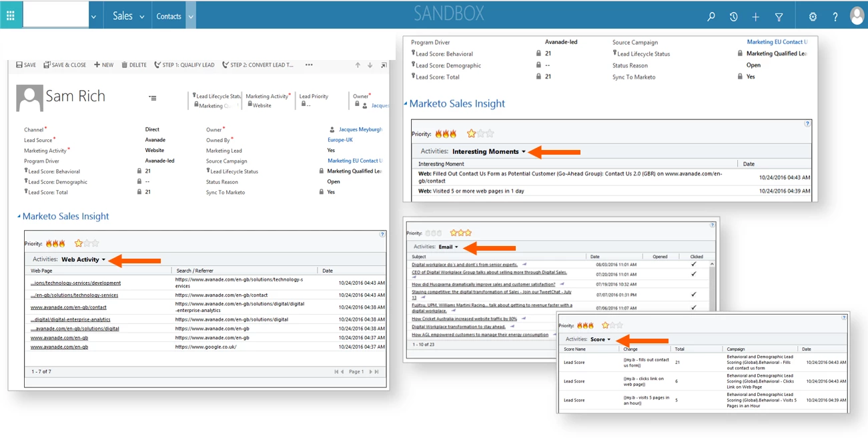Open the Sales menu in navigation bar
The width and height of the screenshot is (868, 438).
click(x=128, y=16)
